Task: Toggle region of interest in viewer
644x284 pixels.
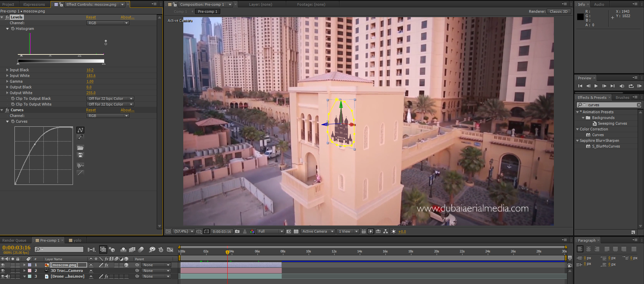Action: click(x=289, y=231)
